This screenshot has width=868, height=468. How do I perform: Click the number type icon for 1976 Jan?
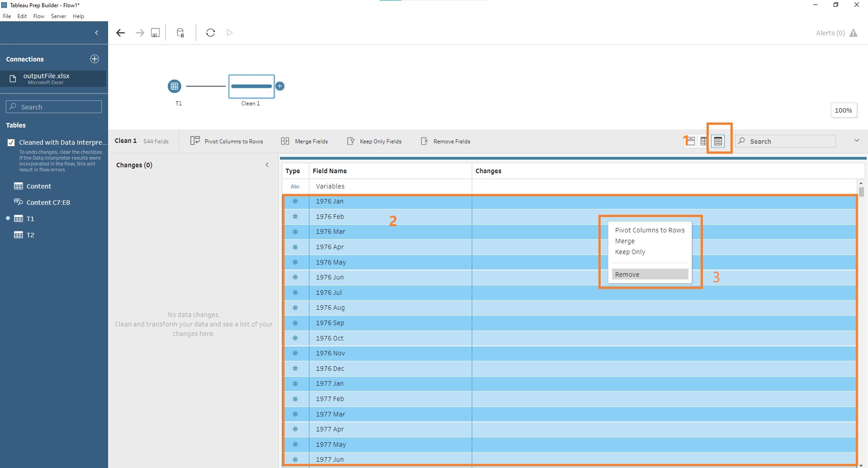[295, 201]
